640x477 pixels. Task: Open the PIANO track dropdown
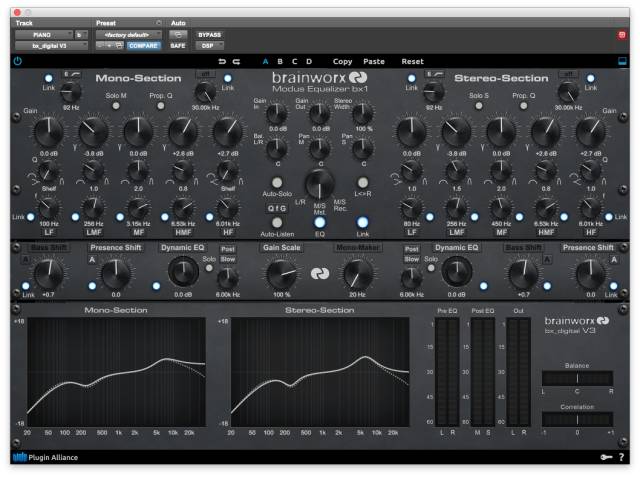(44, 35)
